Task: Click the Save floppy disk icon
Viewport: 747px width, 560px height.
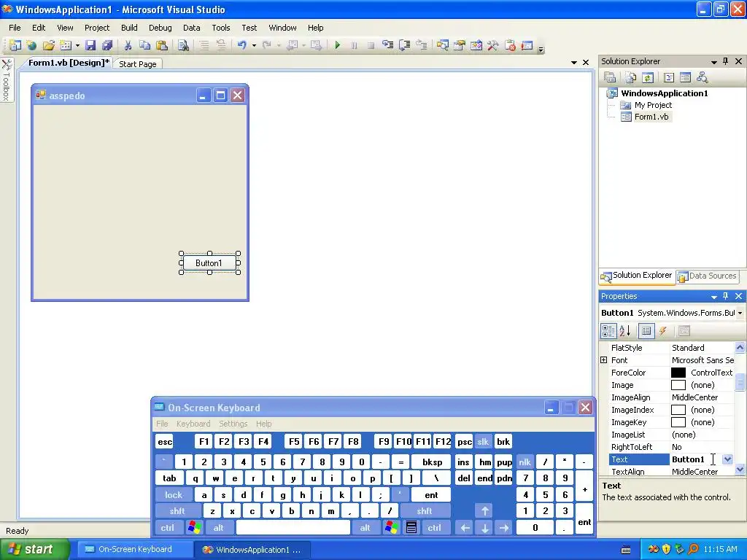Action: (x=90, y=45)
